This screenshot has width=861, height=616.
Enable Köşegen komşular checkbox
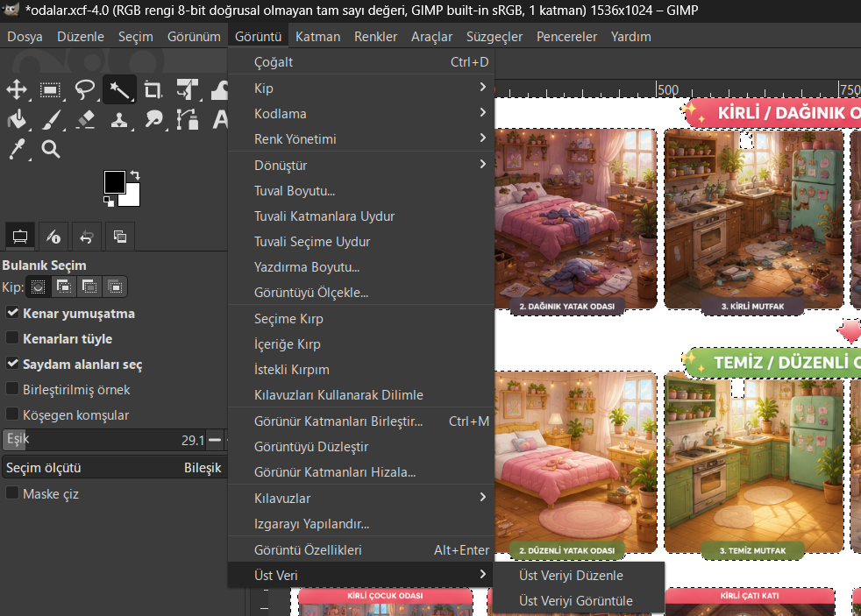(12, 414)
